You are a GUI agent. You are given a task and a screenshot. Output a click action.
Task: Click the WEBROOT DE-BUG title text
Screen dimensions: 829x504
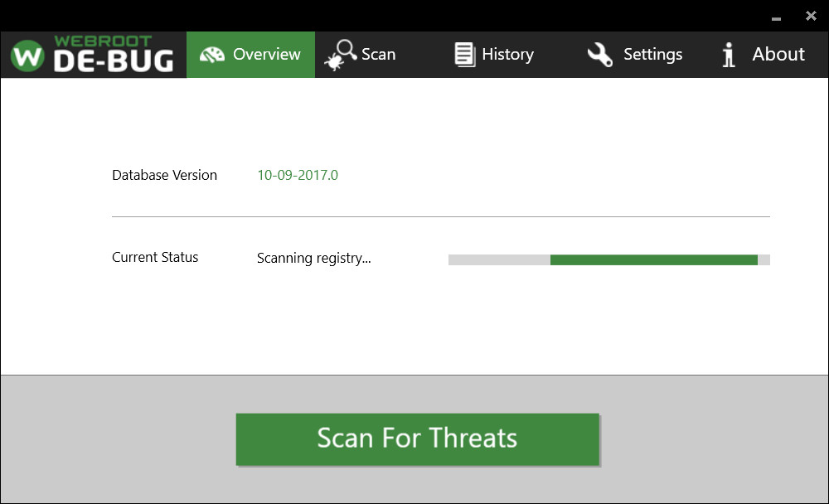pos(113,54)
